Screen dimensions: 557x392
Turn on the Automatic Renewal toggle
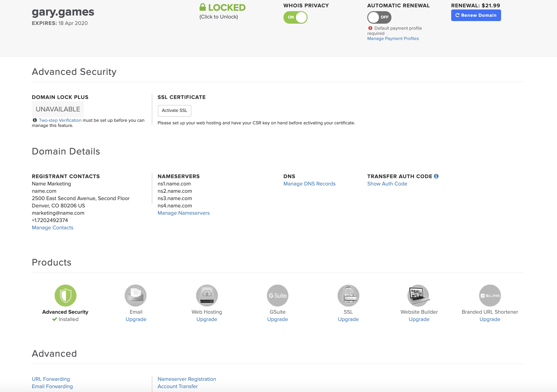click(x=379, y=17)
